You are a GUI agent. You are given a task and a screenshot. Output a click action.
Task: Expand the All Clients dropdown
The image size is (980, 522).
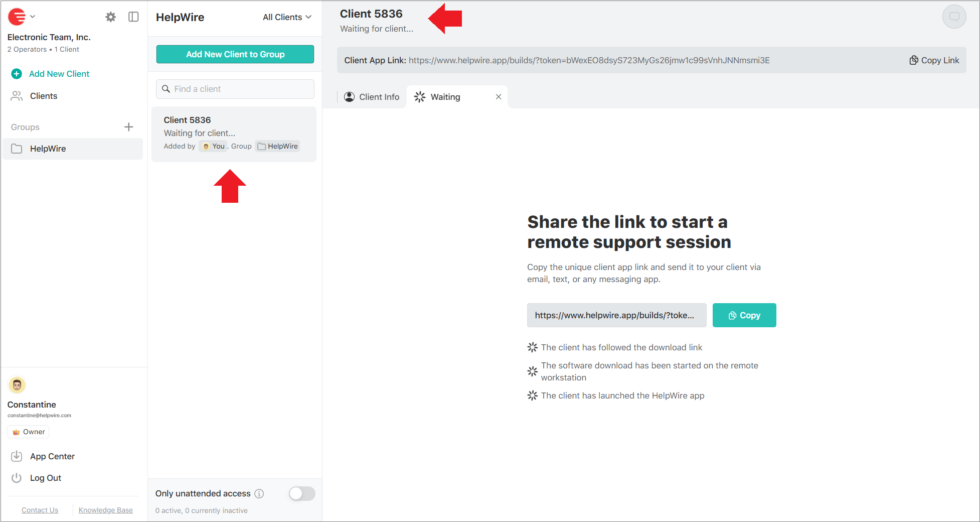tap(287, 17)
